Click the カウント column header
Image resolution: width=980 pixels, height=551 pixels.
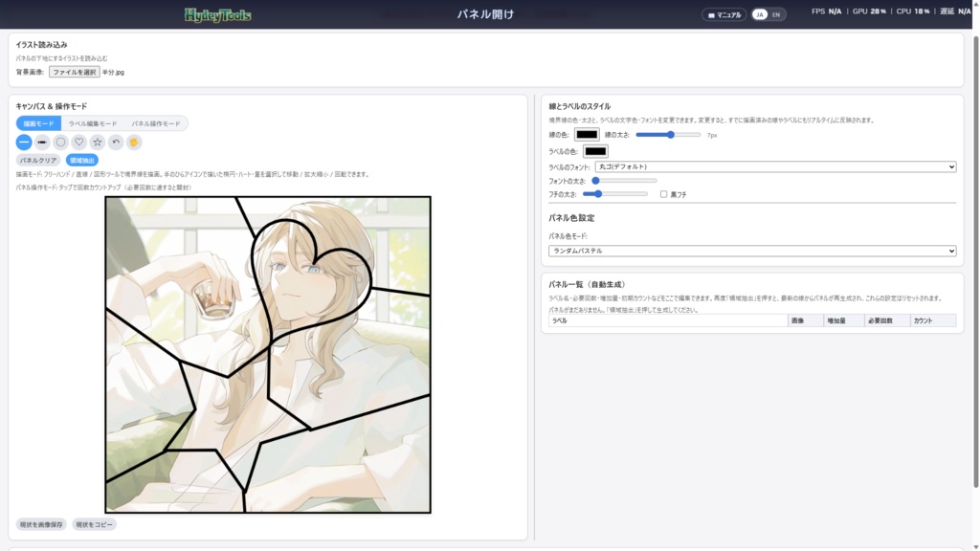tap(933, 320)
